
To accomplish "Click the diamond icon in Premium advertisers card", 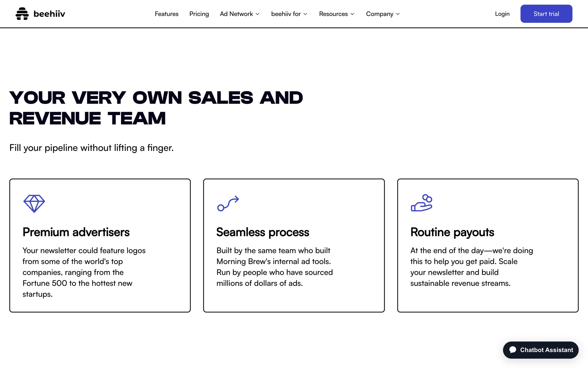I will tap(34, 203).
